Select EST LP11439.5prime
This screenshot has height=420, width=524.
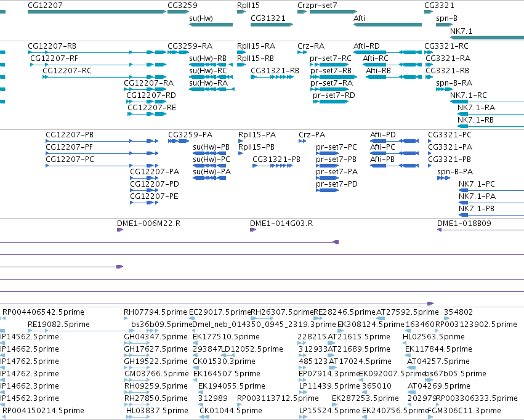(329, 386)
